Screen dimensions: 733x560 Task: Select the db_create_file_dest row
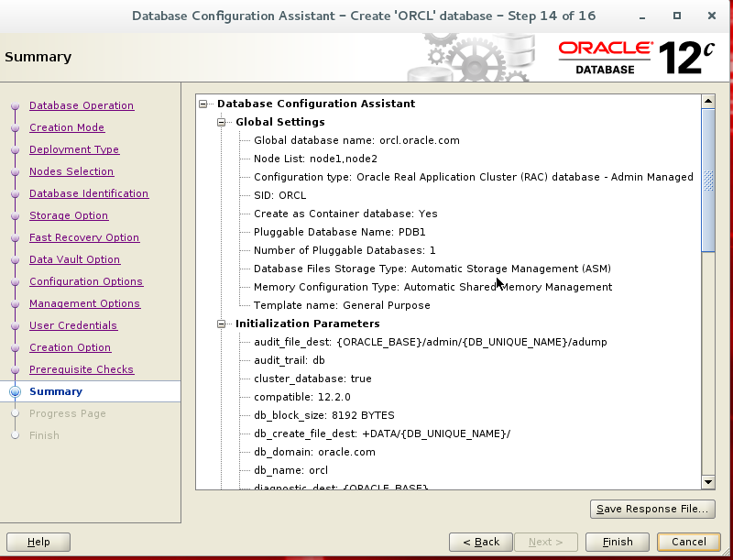[x=382, y=434]
